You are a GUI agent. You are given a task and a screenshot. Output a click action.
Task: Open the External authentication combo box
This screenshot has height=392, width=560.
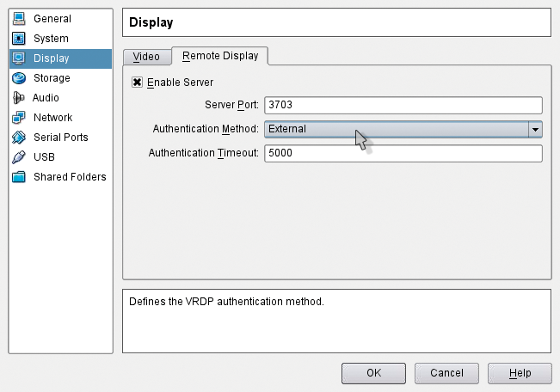click(403, 129)
